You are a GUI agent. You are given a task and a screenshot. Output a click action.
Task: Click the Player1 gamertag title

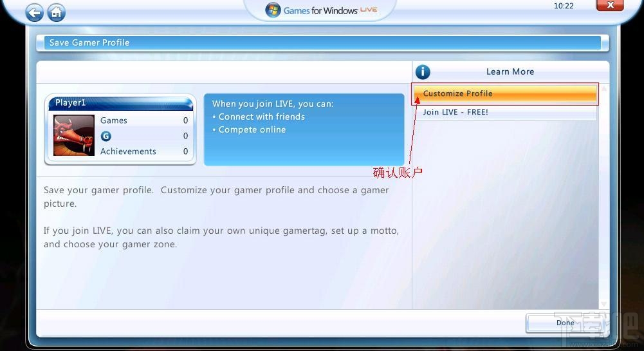click(x=71, y=103)
